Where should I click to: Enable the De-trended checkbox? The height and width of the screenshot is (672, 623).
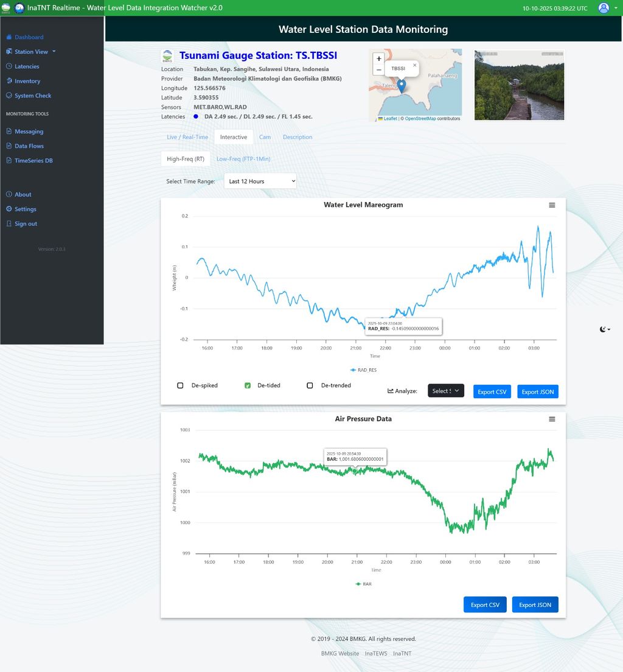click(x=310, y=385)
